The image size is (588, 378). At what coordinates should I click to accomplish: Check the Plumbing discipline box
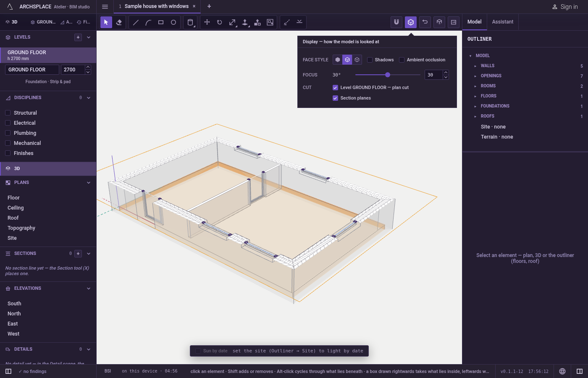[x=8, y=133]
